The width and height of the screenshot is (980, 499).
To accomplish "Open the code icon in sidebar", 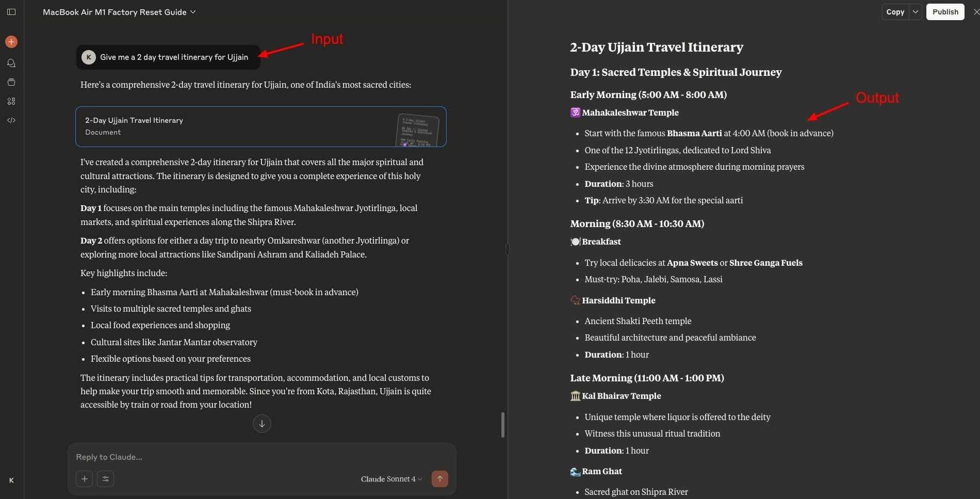I will coord(11,120).
